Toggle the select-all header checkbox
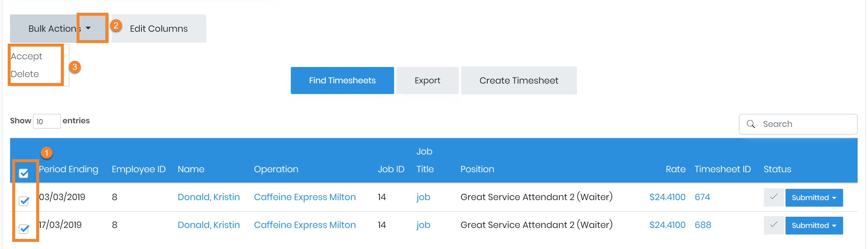Viewport: 868px width, 249px height. tap(23, 173)
